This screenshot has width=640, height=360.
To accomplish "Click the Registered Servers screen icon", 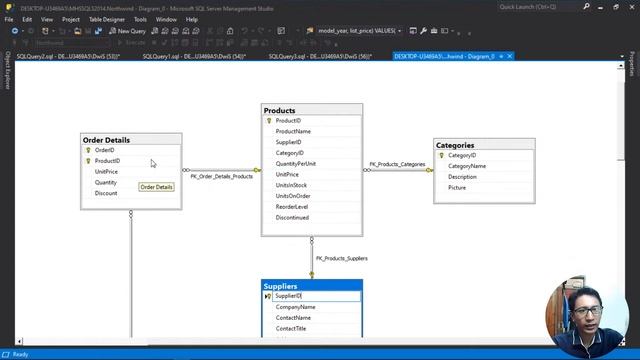I will [413, 31].
